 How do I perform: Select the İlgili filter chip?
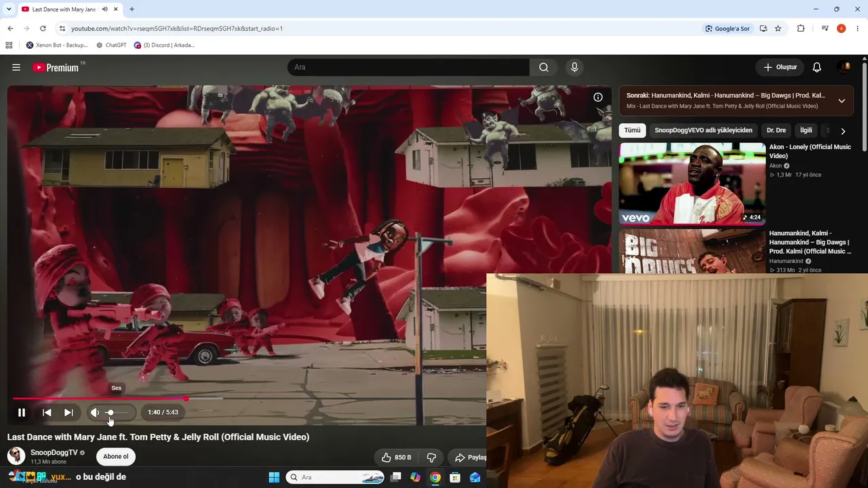[x=806, y=130]
